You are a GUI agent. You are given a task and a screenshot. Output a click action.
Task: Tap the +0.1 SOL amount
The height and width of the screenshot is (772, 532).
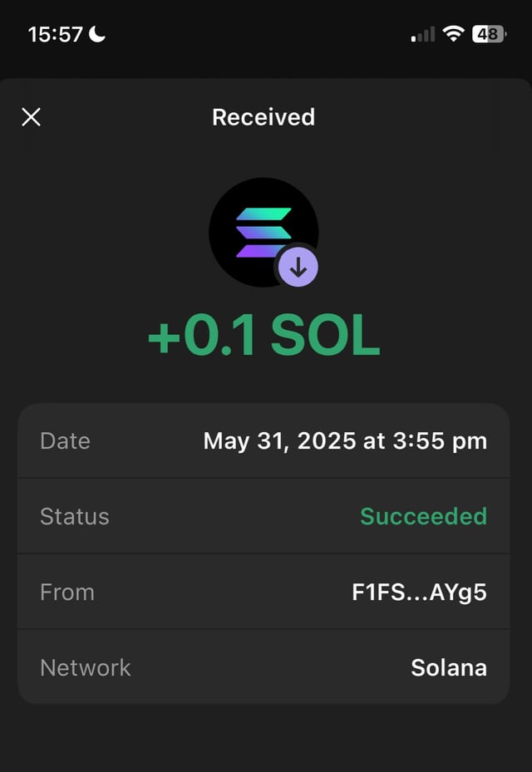tap(264, 336)
